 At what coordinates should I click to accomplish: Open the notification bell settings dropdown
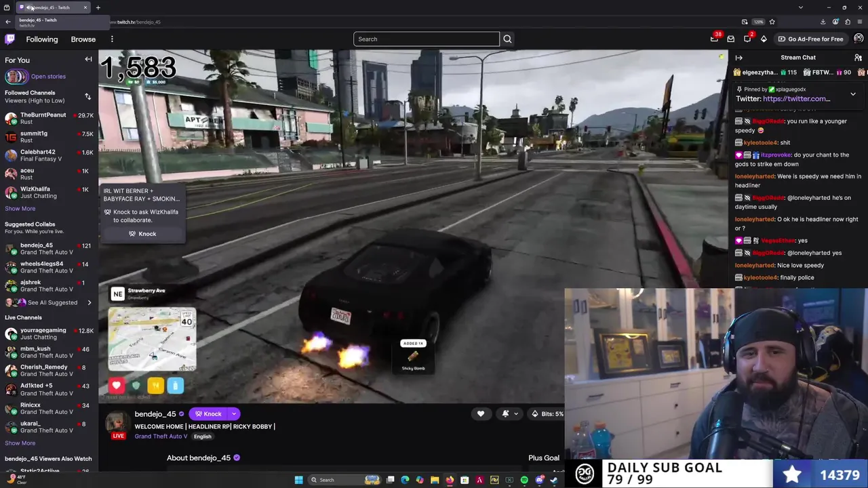coord(509,413)
